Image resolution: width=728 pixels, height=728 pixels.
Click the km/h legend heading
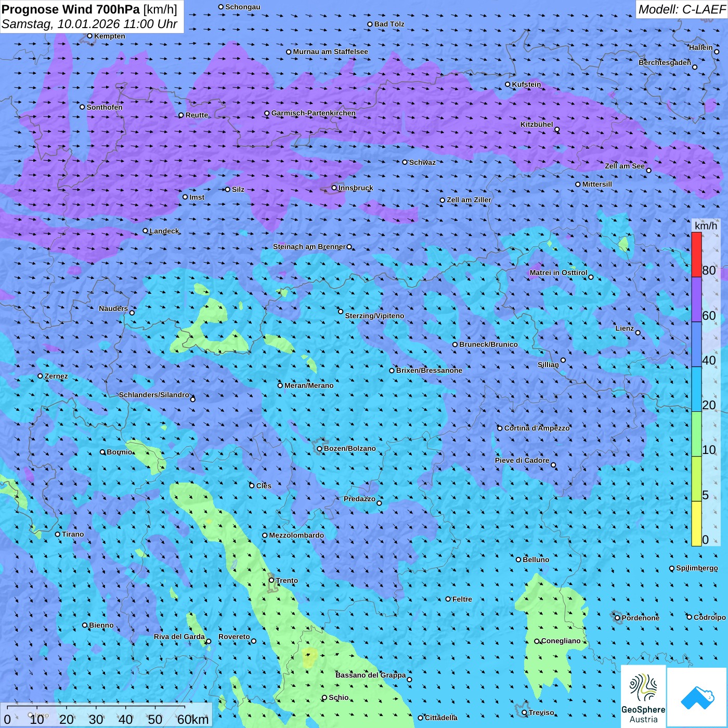pos(706,225)
